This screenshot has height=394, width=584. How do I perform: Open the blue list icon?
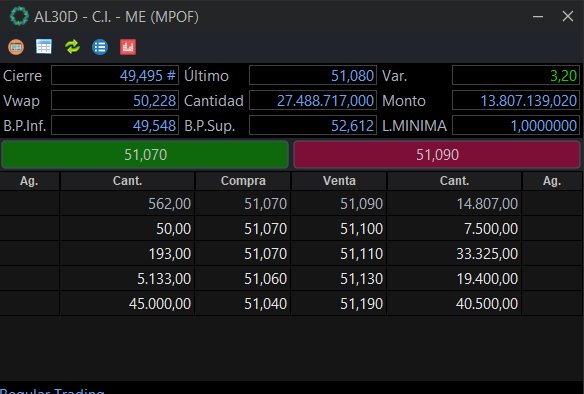coord(100,47)
